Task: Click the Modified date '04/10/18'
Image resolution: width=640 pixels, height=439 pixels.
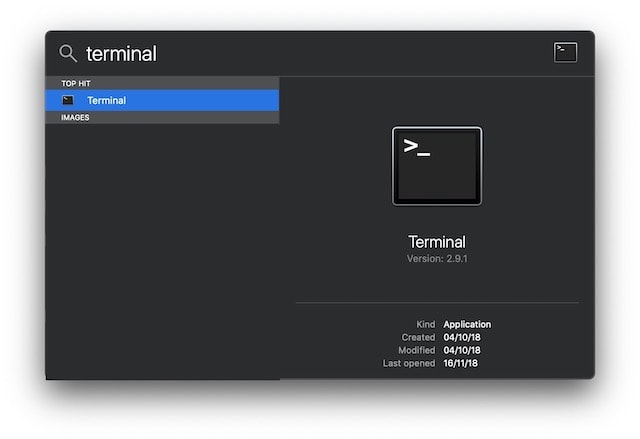Action: click(462, 350)
